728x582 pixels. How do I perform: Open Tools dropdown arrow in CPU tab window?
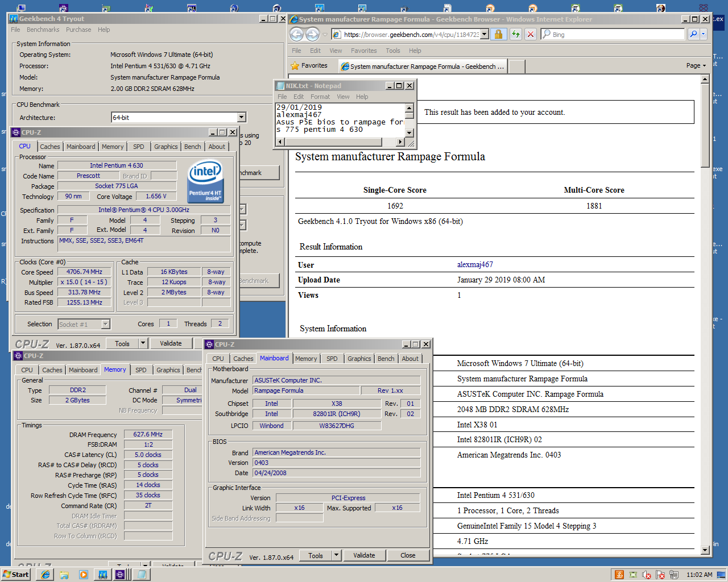pyautogui.click(x=143, y=343)
